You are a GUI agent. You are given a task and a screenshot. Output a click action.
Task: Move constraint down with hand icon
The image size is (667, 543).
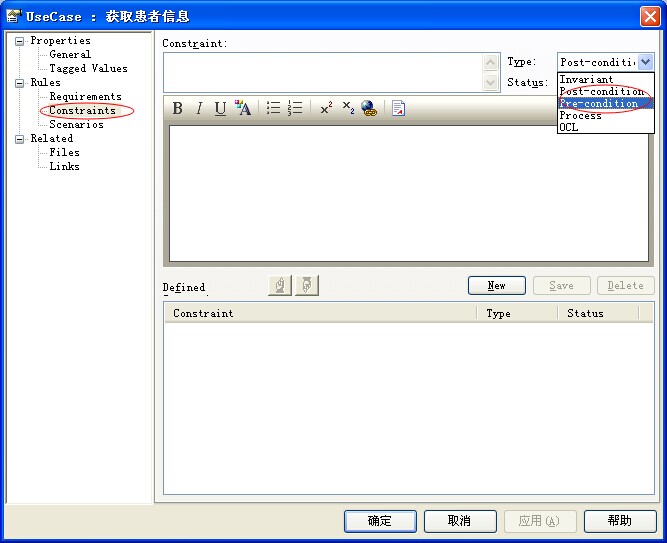pyautogui.click(x=307, y=285)
